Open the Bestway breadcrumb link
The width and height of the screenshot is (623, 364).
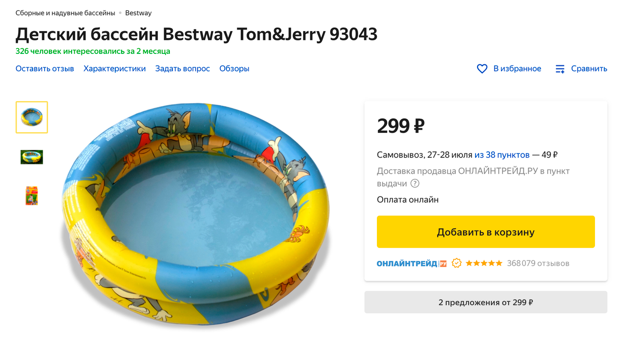[x=138, y=12]
